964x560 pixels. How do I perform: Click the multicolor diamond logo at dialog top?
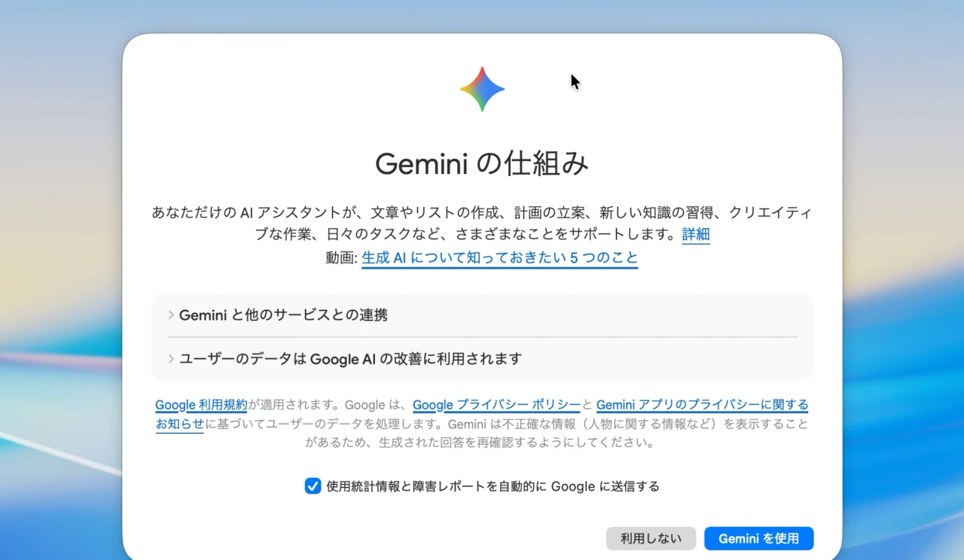pos(482,89)
